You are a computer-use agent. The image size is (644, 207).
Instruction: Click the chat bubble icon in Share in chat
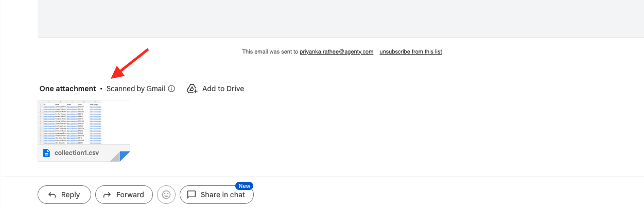coord(192,195)
